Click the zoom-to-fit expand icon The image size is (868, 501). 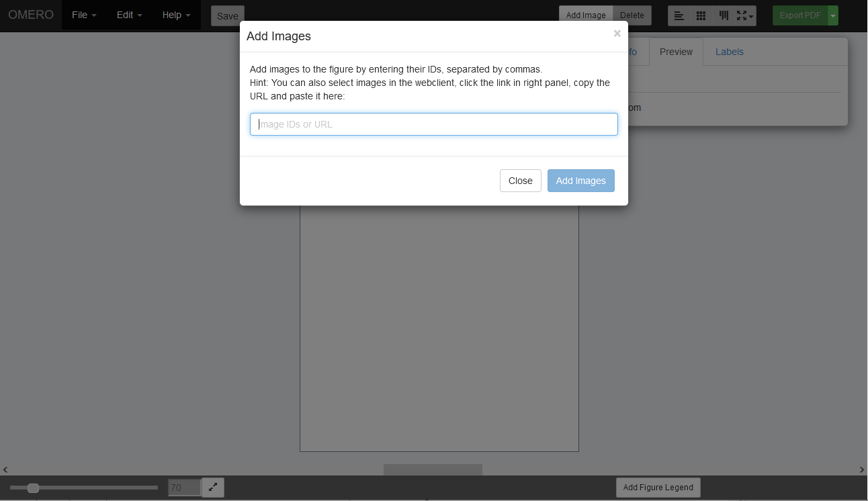coord(213,488)
